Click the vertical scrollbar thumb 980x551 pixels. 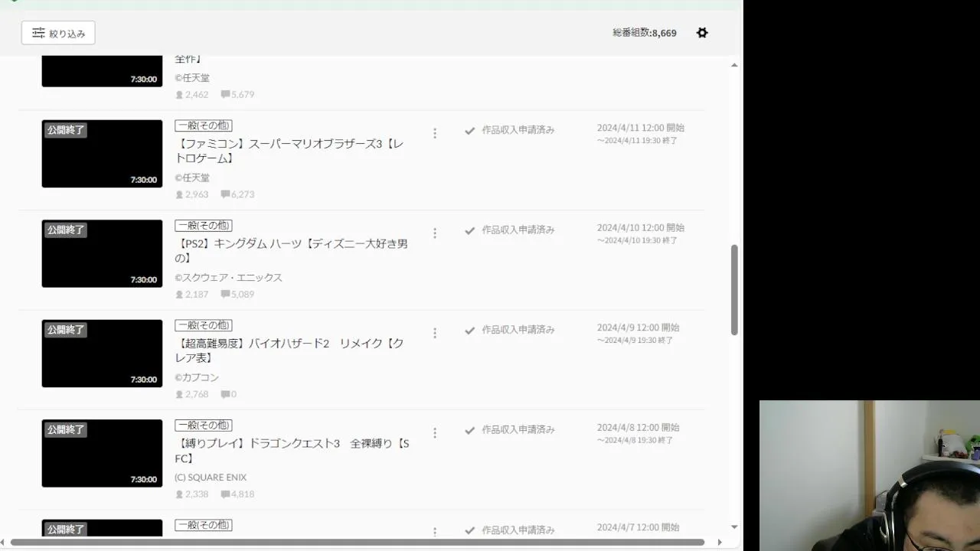tap(734, 290)
